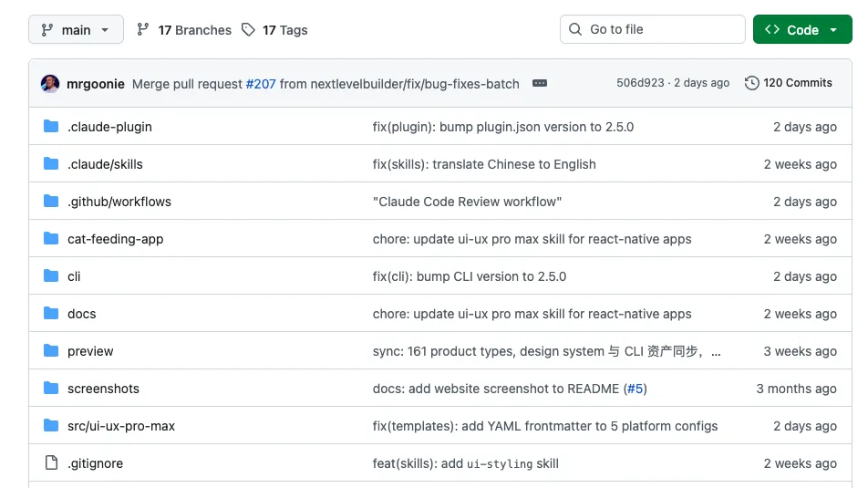This screenshot has width=868, height=488.
Task: Open the .github/workflows directory
Action: [119, 202]
